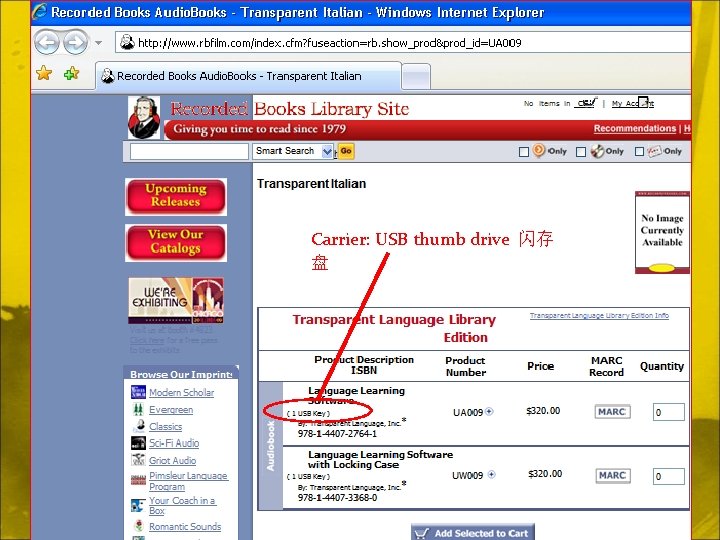The image size is (720, 540).
Task: Open the Recommendations link
Action: click(x=635, y=129)
